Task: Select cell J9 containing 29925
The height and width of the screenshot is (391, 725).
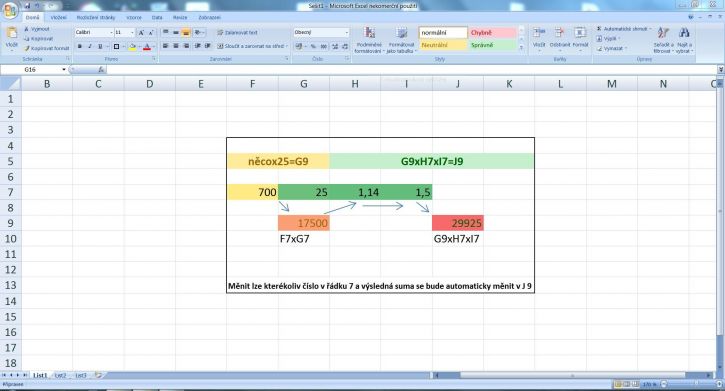Action: coord(458,223)
